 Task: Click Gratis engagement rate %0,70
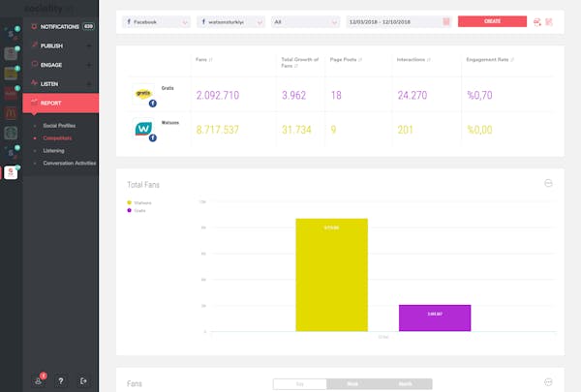[479, 95]
